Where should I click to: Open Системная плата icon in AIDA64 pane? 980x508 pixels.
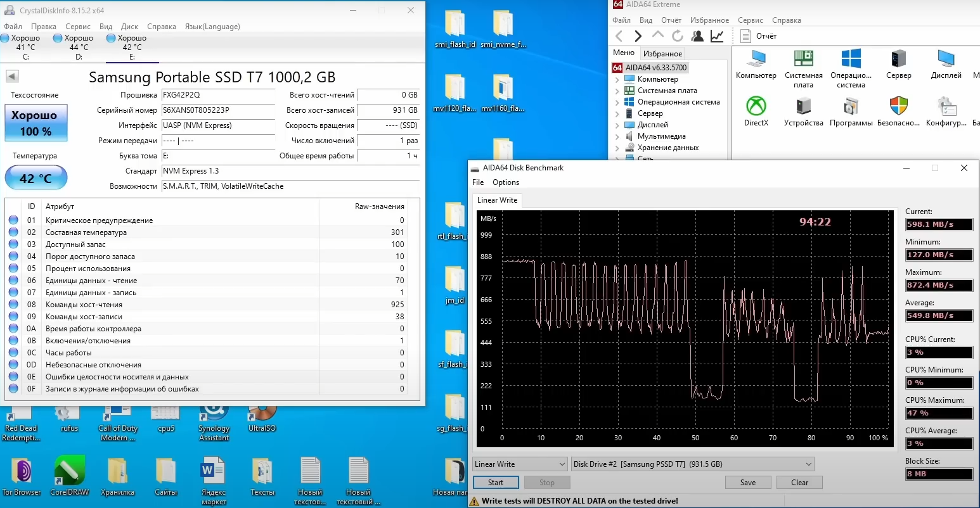click(x=803, y=68)
